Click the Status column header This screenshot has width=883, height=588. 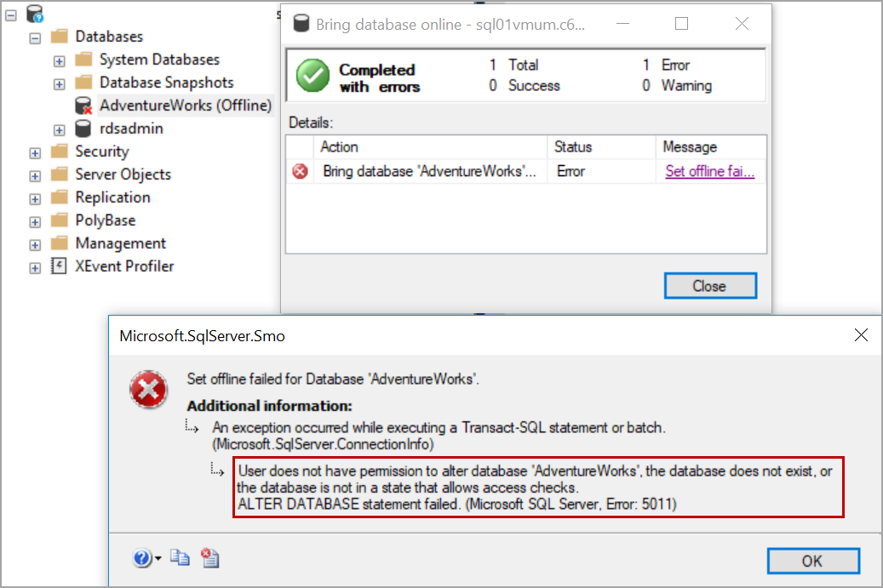point(601,147)
